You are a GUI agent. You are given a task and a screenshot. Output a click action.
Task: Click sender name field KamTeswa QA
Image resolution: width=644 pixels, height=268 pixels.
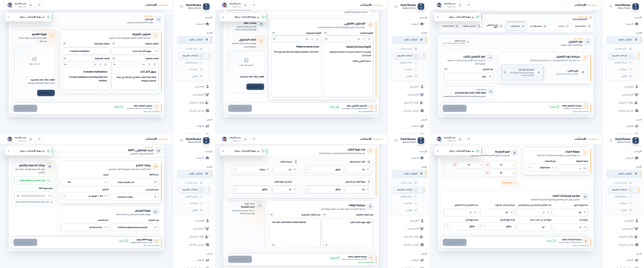(x=85, y=227)
